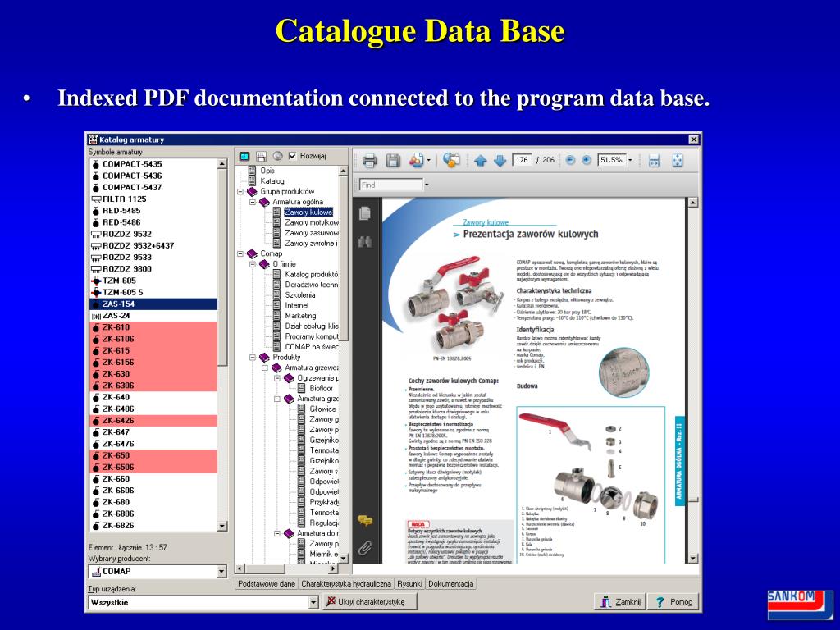Select Marketing tree item
Screen dimensions: 840x630
[300, 316]
